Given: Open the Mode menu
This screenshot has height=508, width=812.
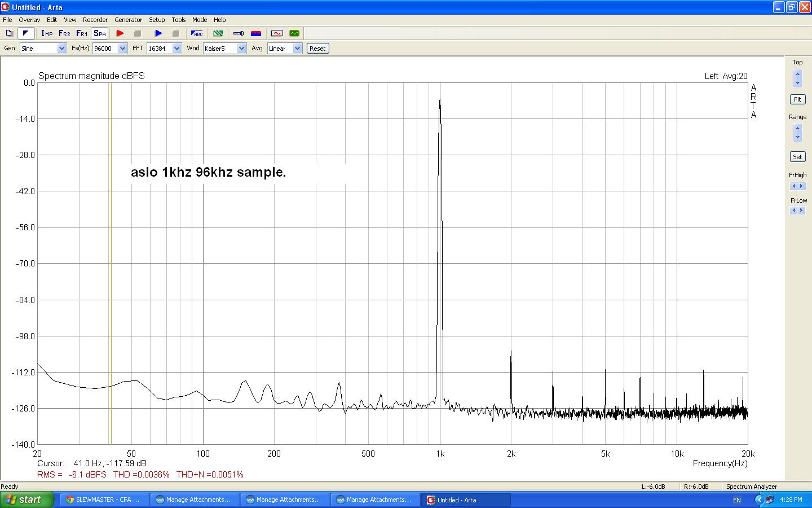Looking at the screenshot, I should pos(200,20).
